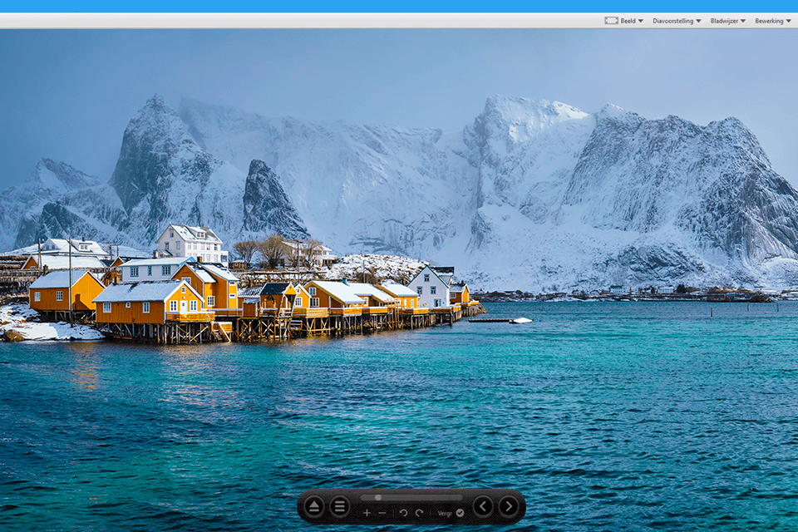798x532 pixels.
Task: Open the hamburger list icon on toolbar
Action: coord(339,505)
